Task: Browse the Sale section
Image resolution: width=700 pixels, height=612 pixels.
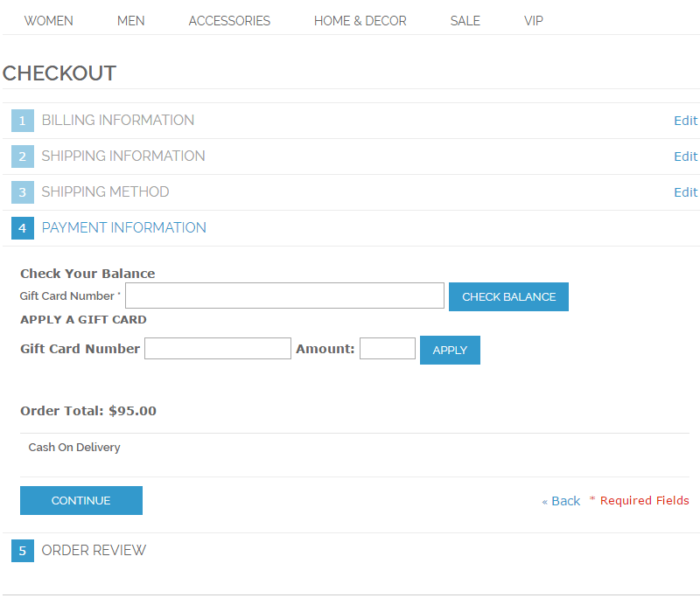Action: click(465, 21)
